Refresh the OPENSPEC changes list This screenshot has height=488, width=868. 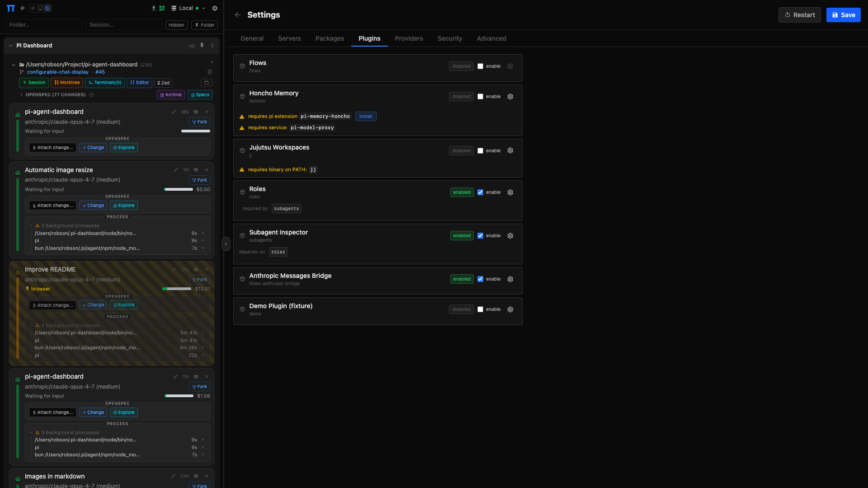(x=91, y=95)
